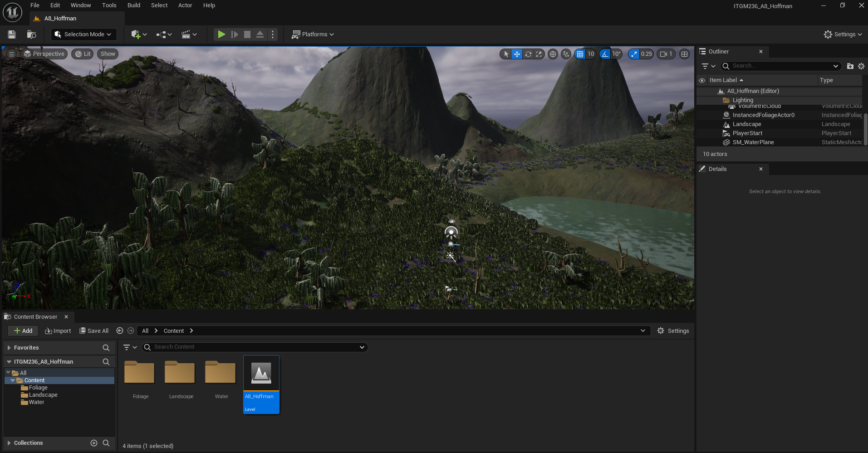Click the Skip frame play icon
The height and width of the screenshot is (453, 868).
[235, 34]
